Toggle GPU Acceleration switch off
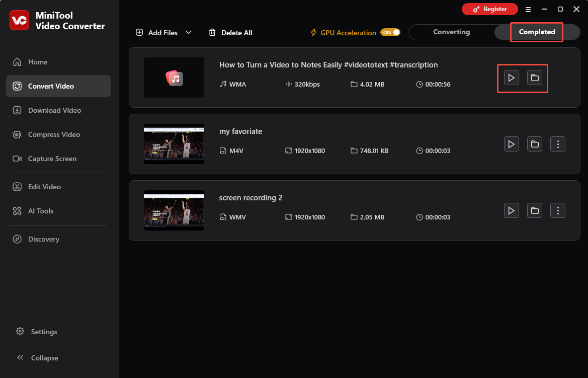 [390, 32]
